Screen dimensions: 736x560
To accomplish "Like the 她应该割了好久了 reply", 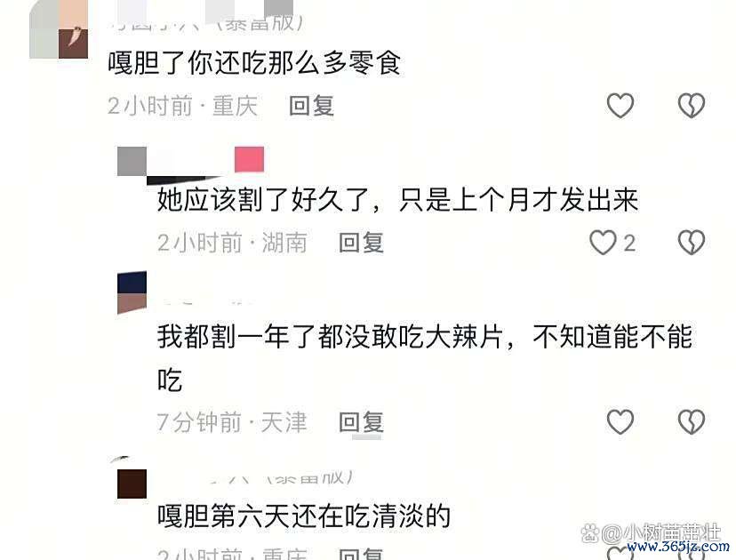I will pyautogui.click(x=603, y=242).
